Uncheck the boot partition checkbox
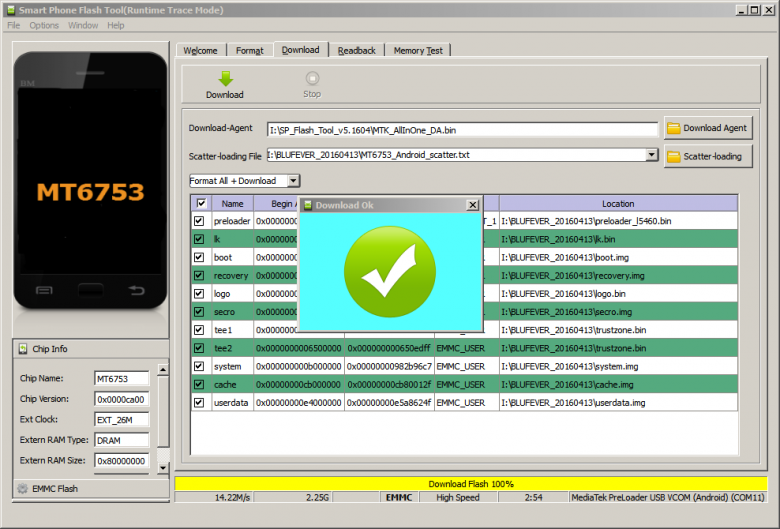 [199, 257]
